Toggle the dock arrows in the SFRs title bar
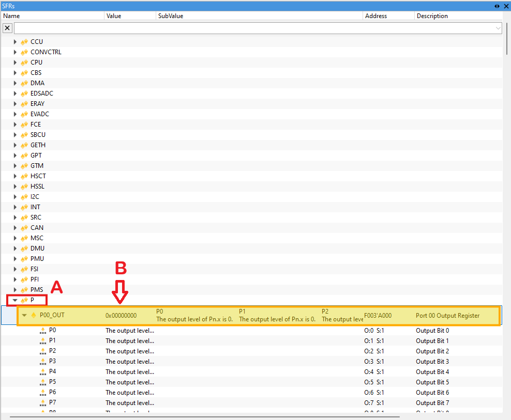The image size is (511, 420). point(497,6)
